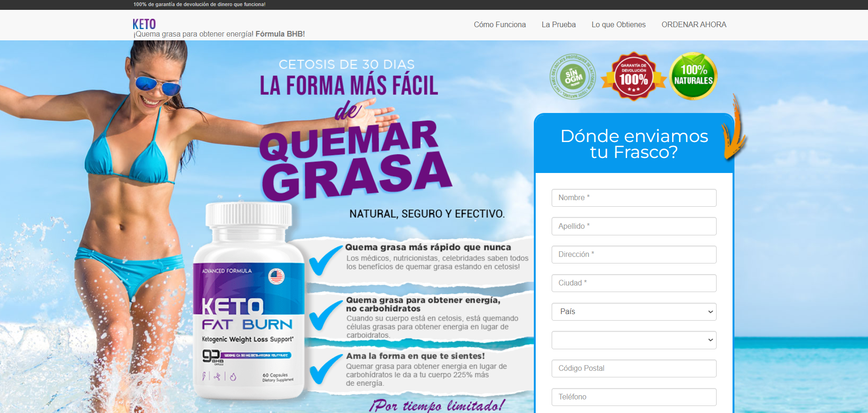
Task: Click the red 100% guarantee badge
Action: 634,76
